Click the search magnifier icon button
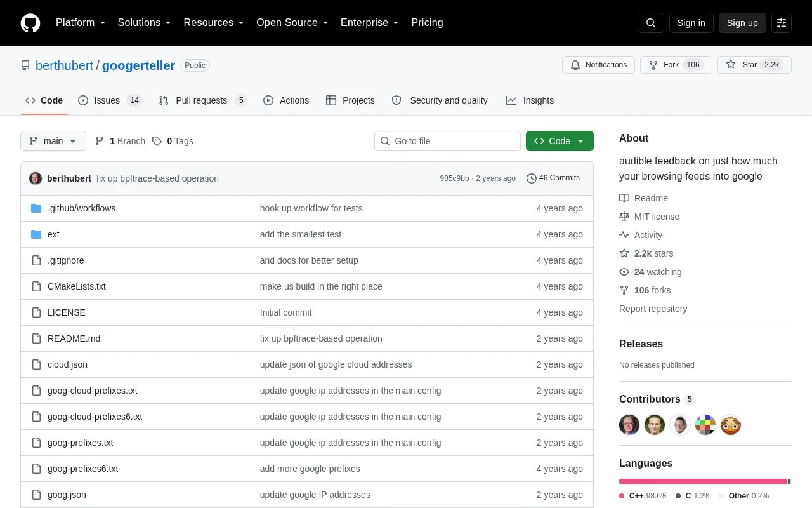This screenshot has width=812, height=508. (x=651, y=23)
